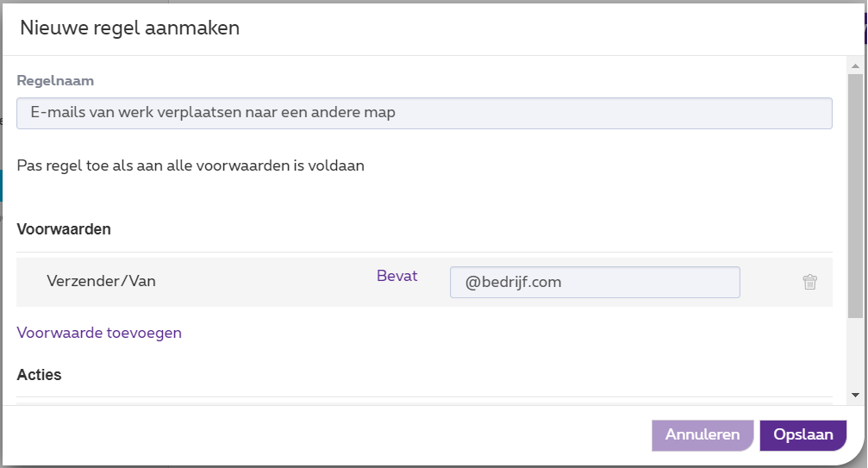Image resolution: width=868 pixels, height=468 pixels.
Task: Save the rule with Opslaan
Action: pos(802,435)
